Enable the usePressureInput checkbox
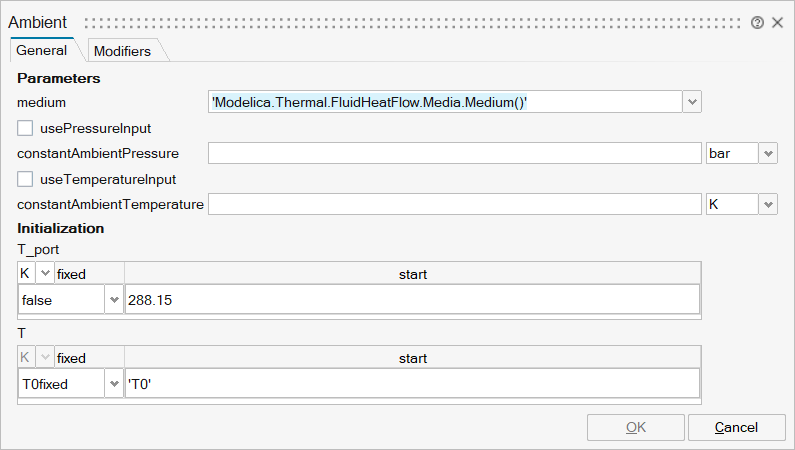The image size is (795, 450). (x=25, y=128)
